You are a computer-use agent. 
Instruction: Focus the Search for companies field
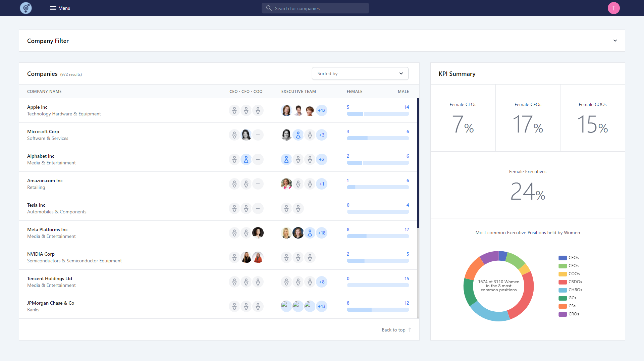[x=315, y=8]
